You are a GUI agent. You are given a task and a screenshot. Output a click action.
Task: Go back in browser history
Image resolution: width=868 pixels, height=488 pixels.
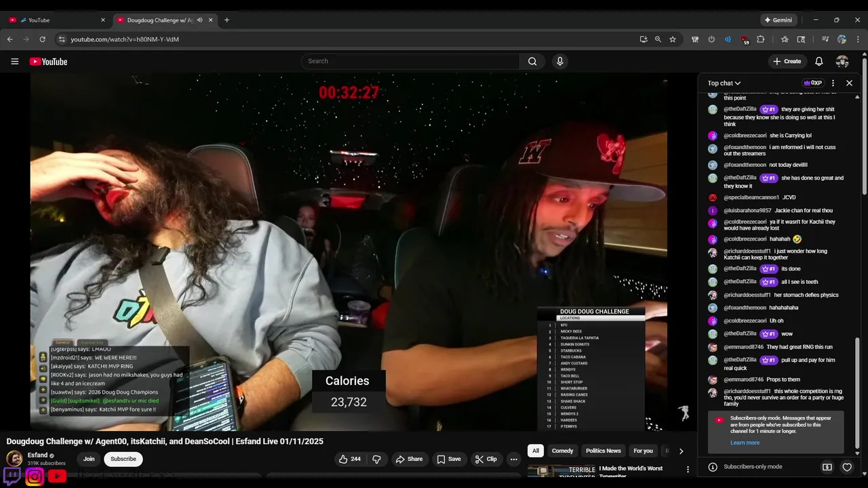pyautogui.click(x=9, y=39)
